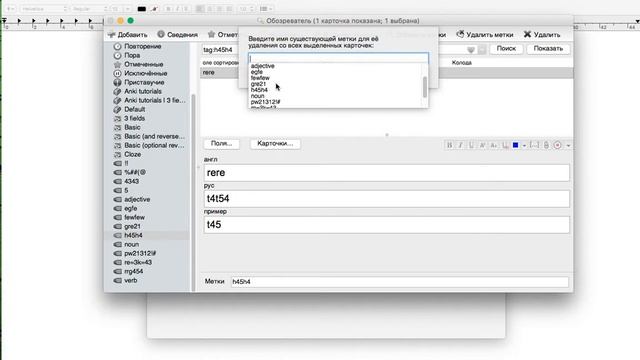Click black text color swatch in TextEdit toolbar
640x360 pixels.
142,9
